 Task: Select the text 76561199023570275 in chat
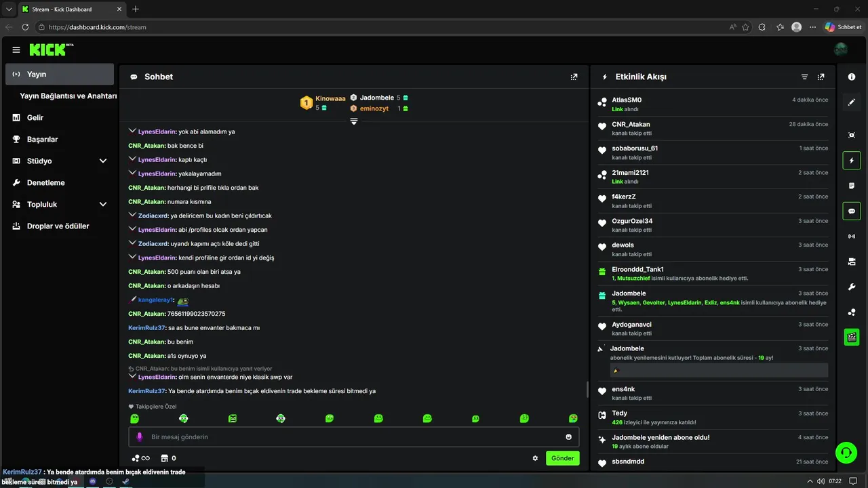[196, 314]
